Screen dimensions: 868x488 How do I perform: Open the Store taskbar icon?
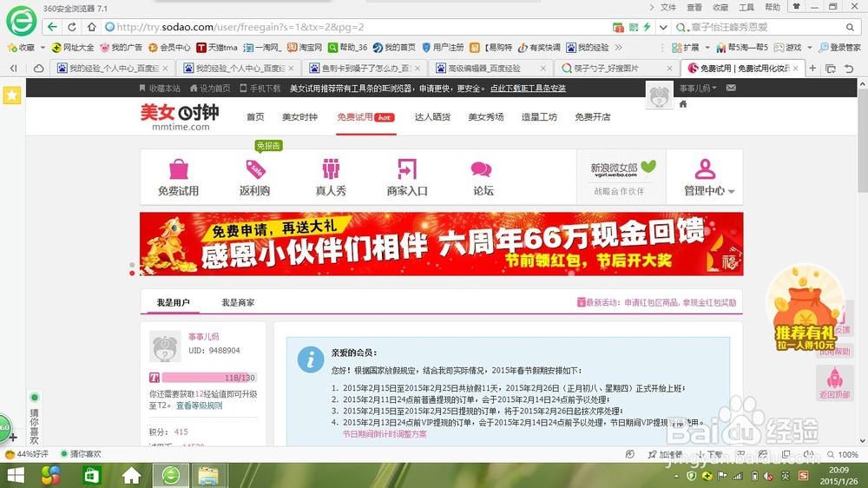click(x=92, y=476)
